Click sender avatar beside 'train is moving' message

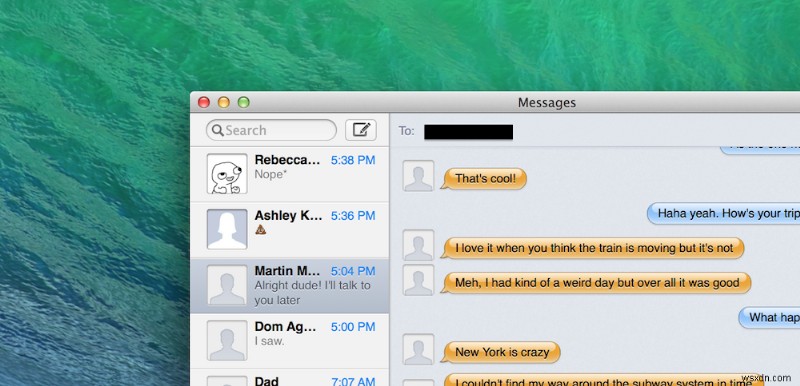[x=418, y=245]
